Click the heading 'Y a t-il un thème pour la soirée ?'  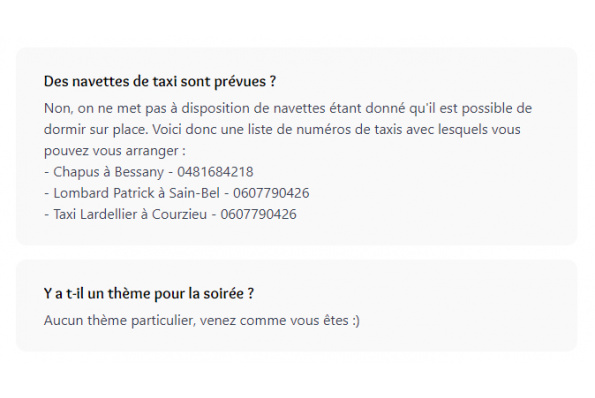(x=149, y=293)
